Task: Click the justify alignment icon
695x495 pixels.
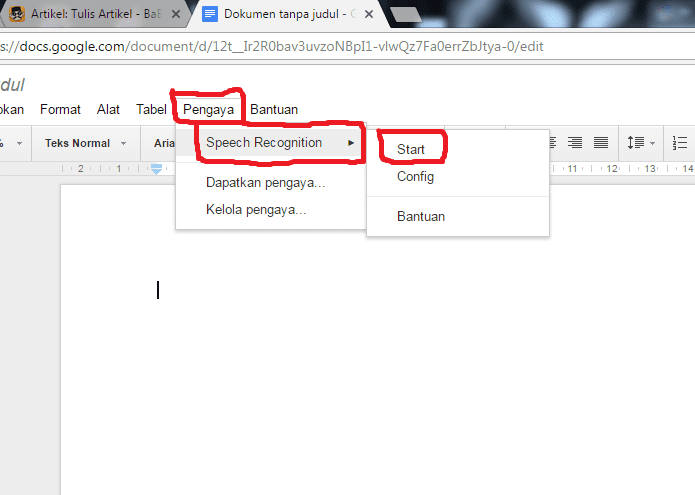Action: 601,143
